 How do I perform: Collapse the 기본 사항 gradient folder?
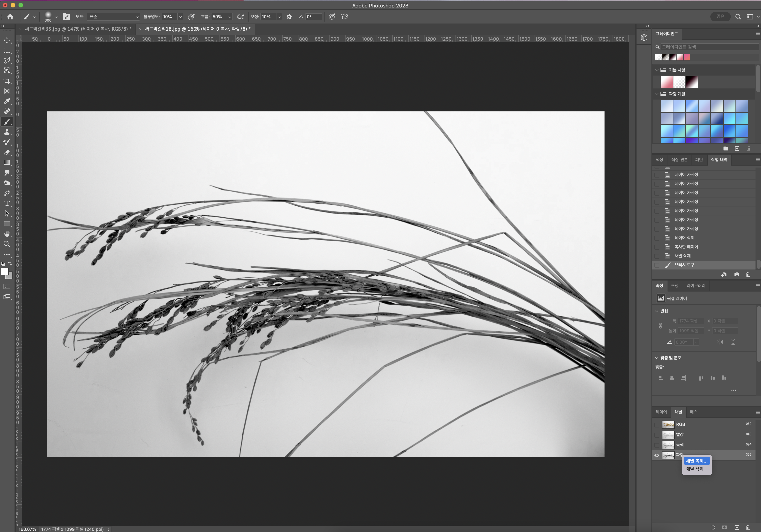coord(657,70)
